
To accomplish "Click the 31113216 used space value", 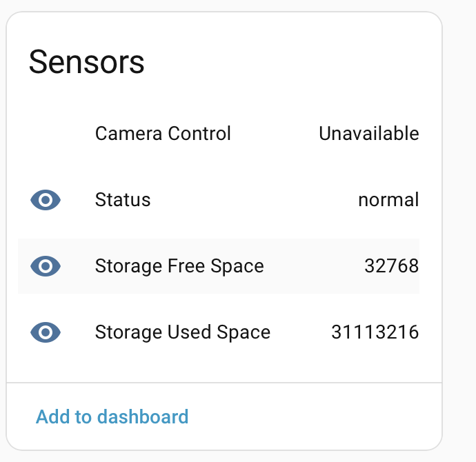I will pos(375,332).
